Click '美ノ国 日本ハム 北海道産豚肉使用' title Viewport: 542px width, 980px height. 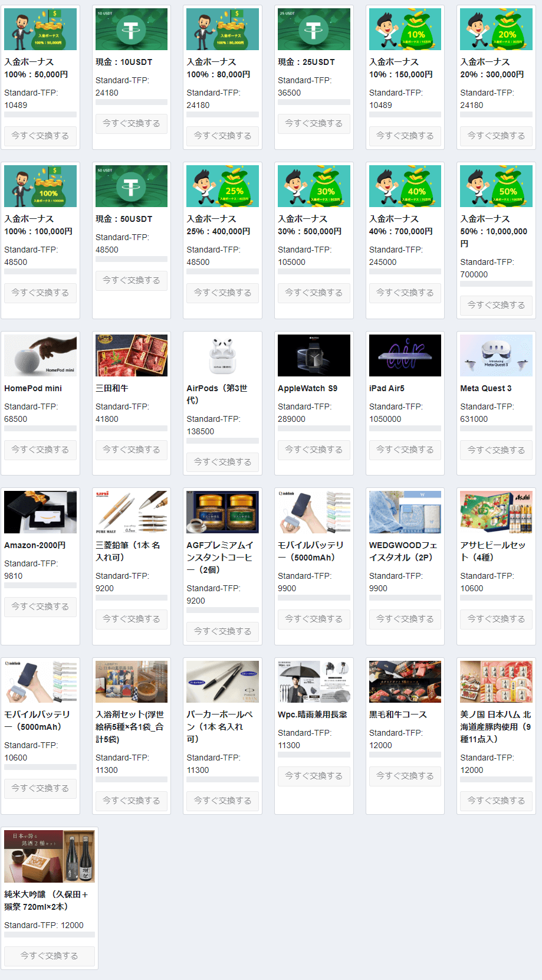coord(495,727)
